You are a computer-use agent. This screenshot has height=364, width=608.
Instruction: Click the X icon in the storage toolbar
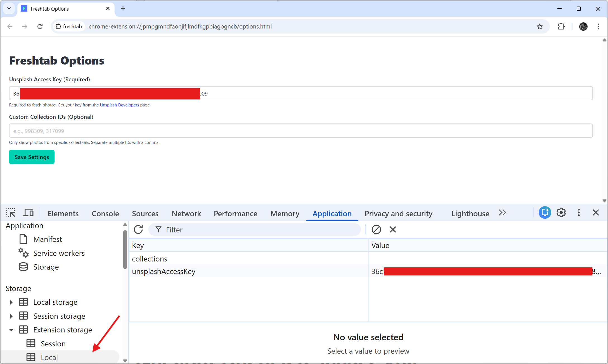coord(392,229)
